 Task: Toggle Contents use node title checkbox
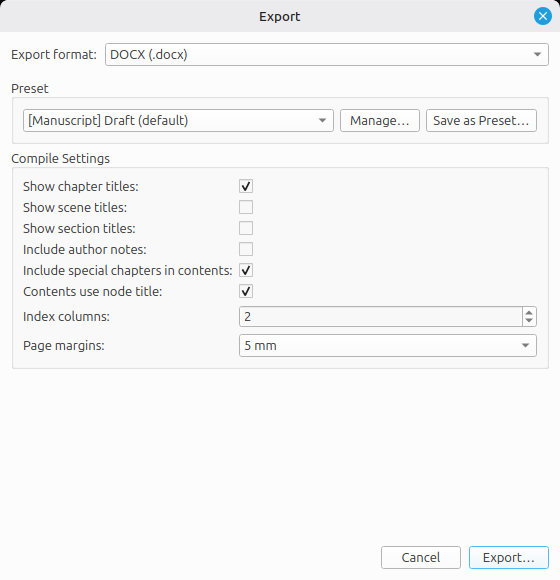[x=246, y=291]
